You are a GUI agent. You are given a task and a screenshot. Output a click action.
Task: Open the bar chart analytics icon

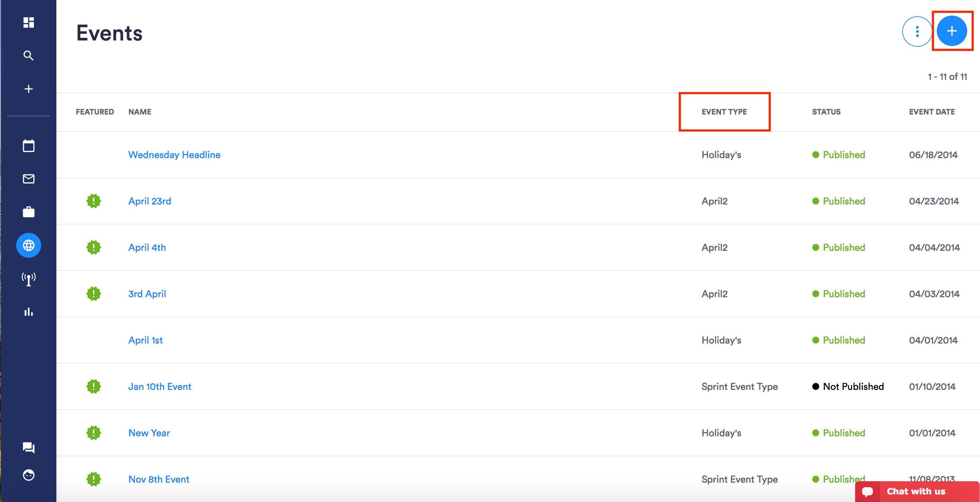point(29,312)
